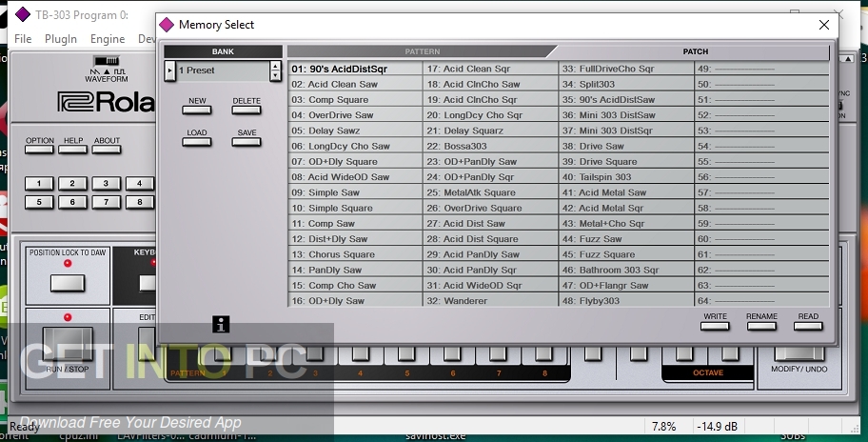Click the -14.9 dB level status field
Image resolution: width=868 pixels, height=442 pixels.
coord(717,427)
